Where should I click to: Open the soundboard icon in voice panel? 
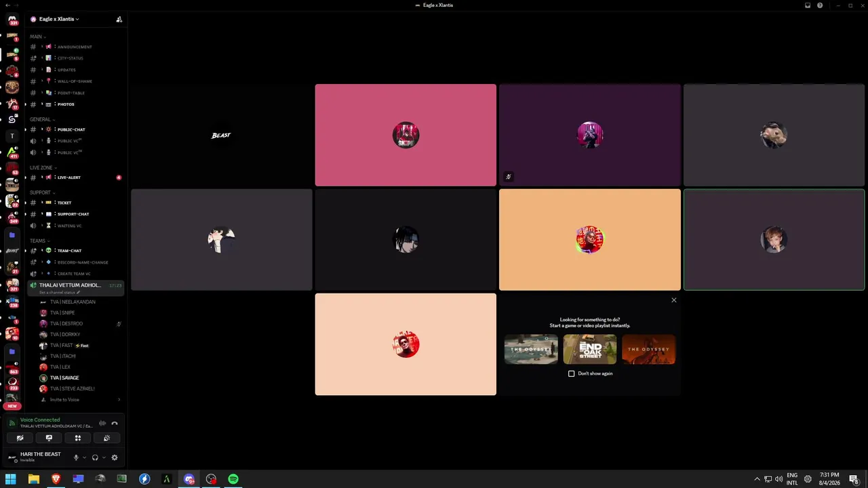pos(106,438)
